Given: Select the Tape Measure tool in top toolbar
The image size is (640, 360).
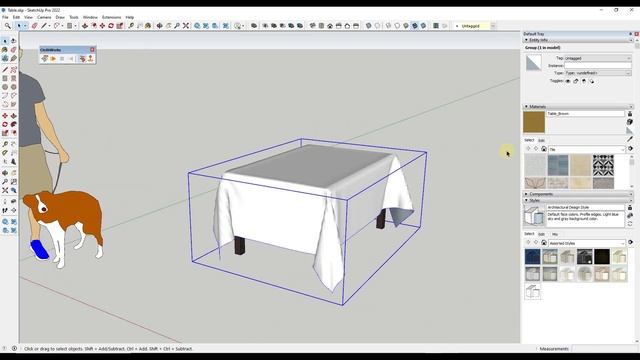Looking at the screenshot, I should coord(131,26).
